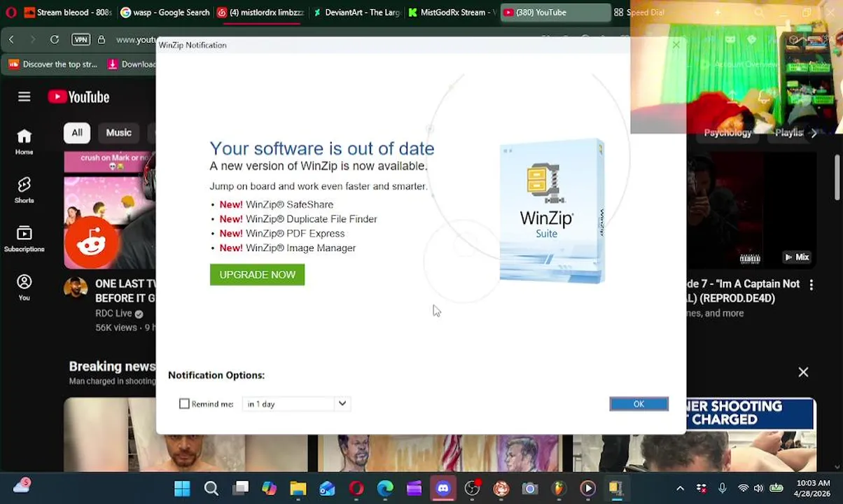Open FL Studio from taskbar
Screen dimensions: 843x504
click(559, 488)
